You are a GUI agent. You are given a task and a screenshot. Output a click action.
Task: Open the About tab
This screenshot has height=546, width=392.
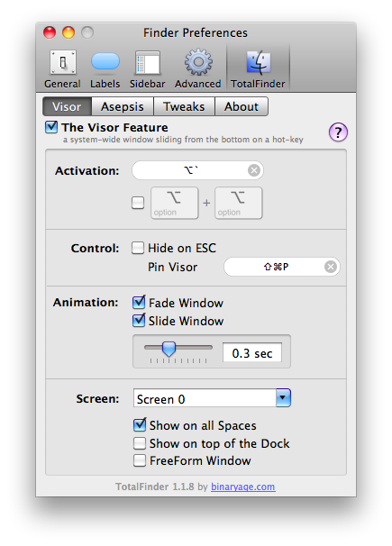click(242, 106)
